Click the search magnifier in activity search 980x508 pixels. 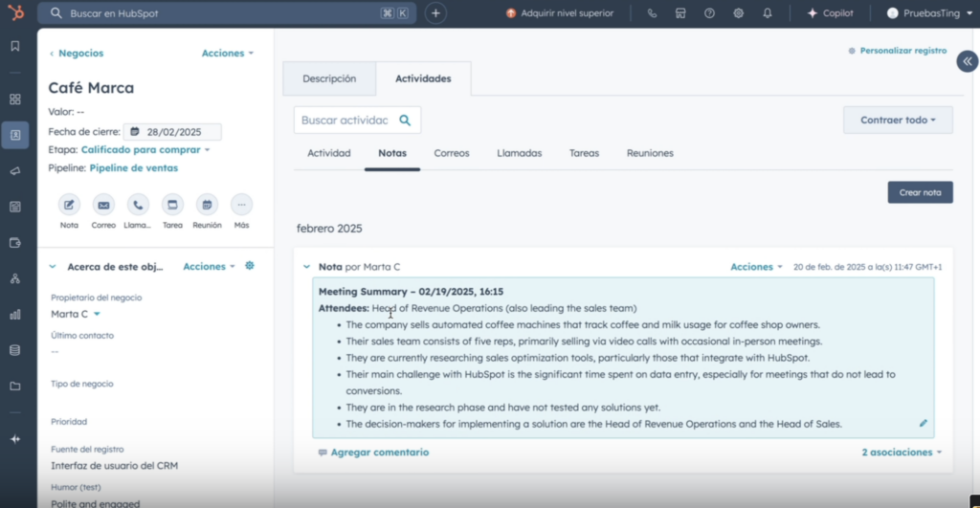coord(405,120)
